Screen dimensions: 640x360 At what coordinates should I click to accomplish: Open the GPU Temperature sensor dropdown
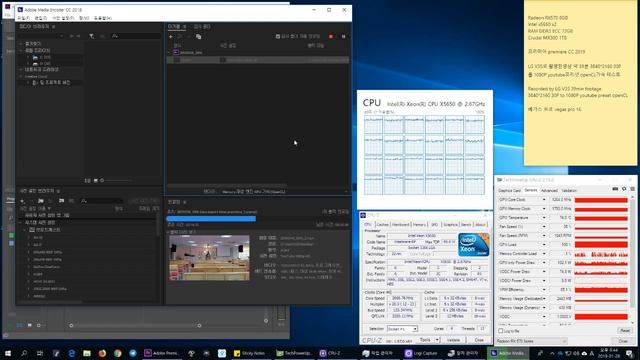pos(544,218)
